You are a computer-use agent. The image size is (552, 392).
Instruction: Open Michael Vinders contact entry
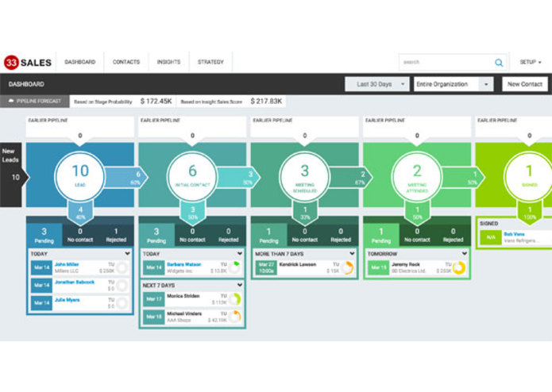(193, 317)
